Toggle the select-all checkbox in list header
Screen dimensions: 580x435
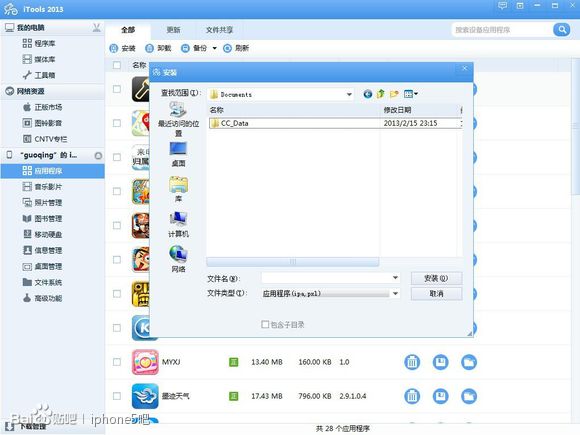point(117,65)
